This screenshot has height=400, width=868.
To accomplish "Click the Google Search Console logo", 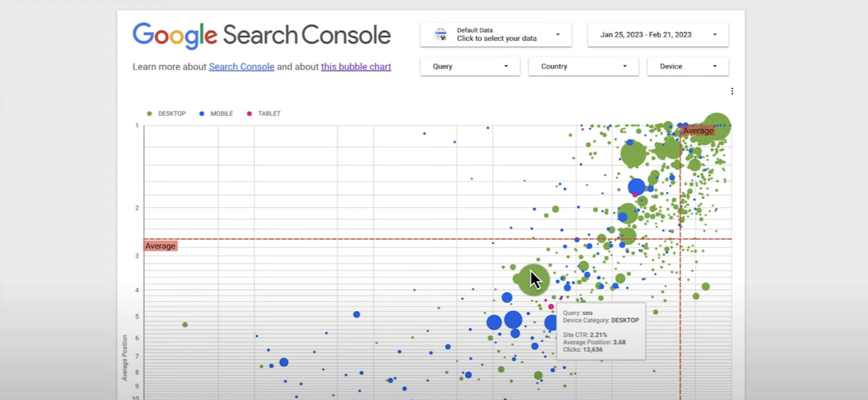I will [x=261, y=35].
